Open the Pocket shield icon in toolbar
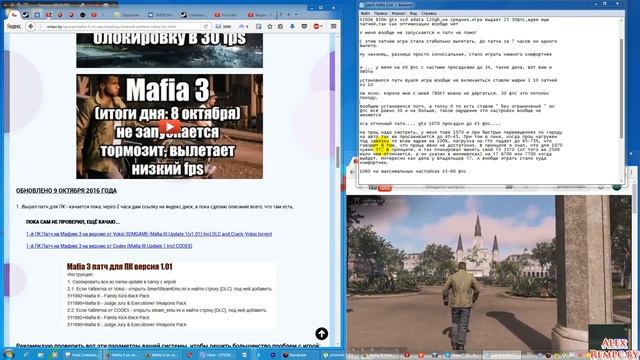640x360 pixels. 304,26
